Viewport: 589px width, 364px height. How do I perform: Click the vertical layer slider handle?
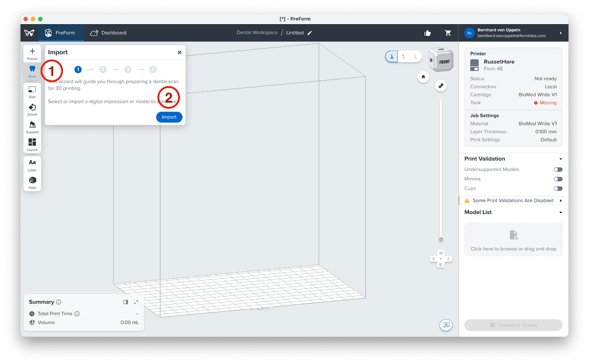click(x=441, y=239)
